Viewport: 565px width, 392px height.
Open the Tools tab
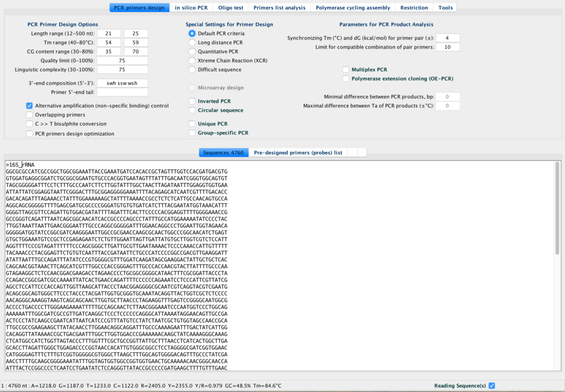445,8
